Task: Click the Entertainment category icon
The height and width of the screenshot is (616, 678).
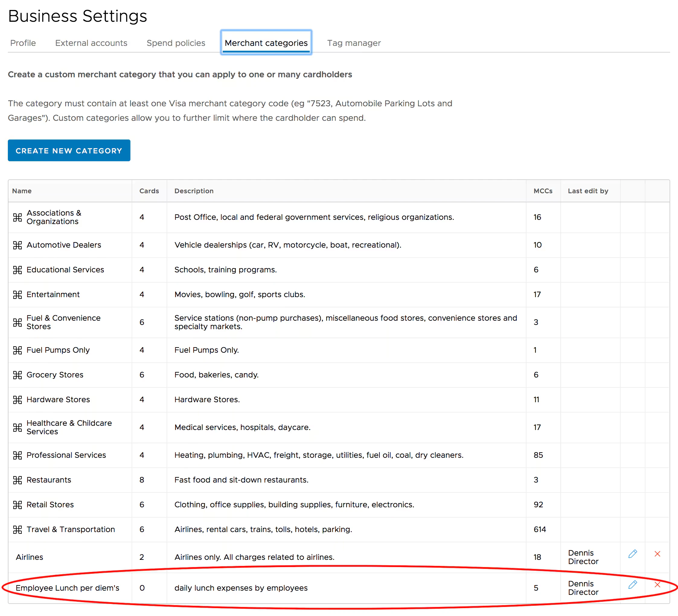Action: coord(18,295)
